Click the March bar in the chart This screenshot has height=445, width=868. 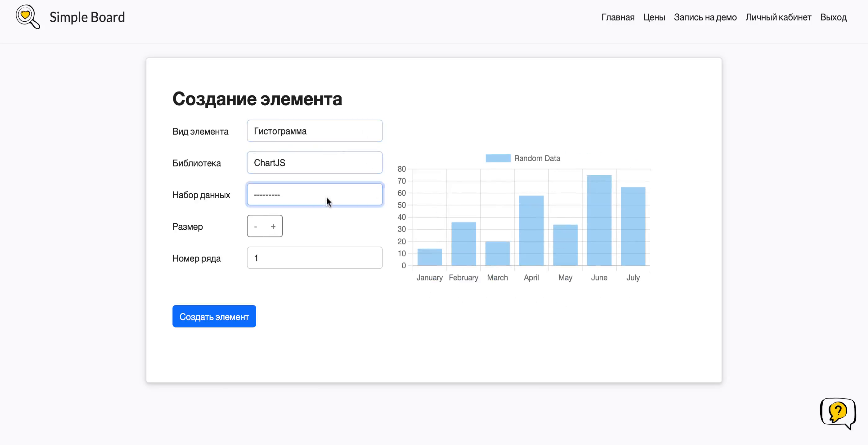pos(497,253)
